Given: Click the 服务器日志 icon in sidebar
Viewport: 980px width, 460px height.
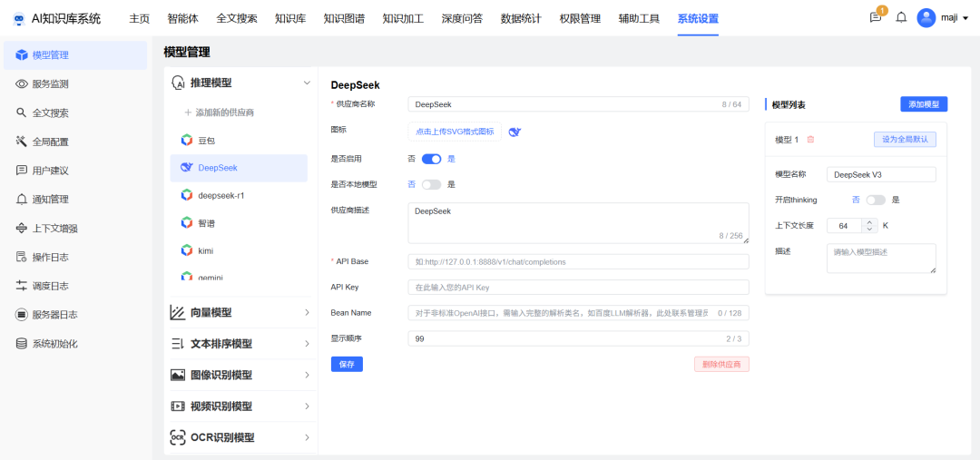Looking at the screenshot, I should [x=22, y=314].
